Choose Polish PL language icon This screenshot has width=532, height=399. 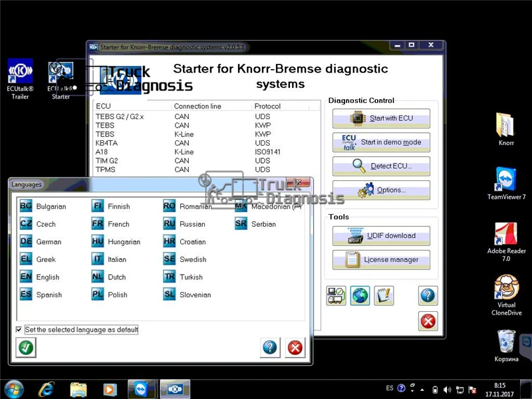pyautogui.click(x=98, y=294)
